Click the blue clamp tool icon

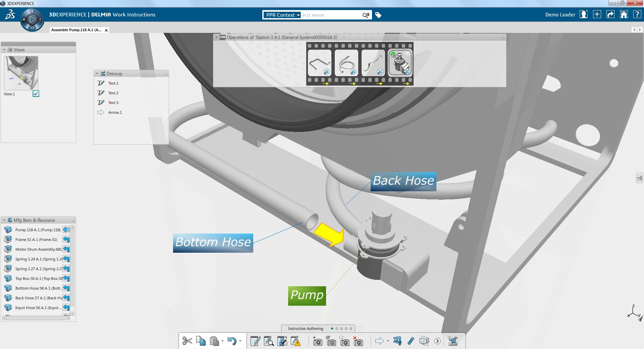point(397,341)
